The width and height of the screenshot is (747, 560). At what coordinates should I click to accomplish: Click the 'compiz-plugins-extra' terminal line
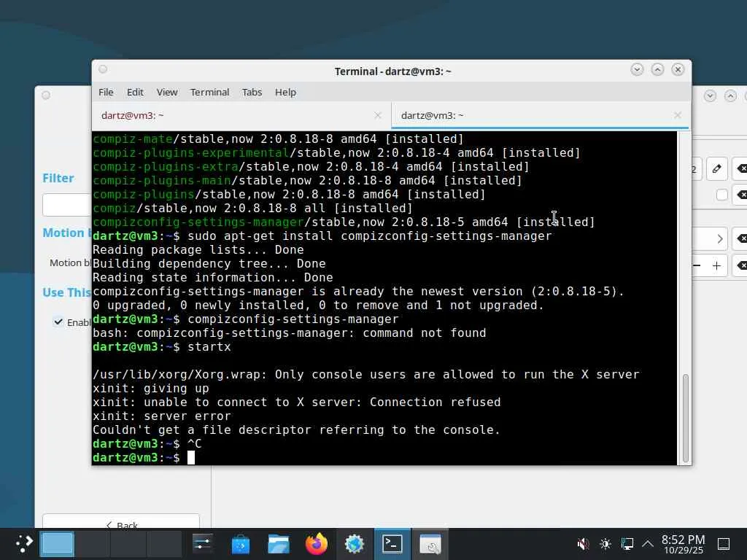coord(311,167)
